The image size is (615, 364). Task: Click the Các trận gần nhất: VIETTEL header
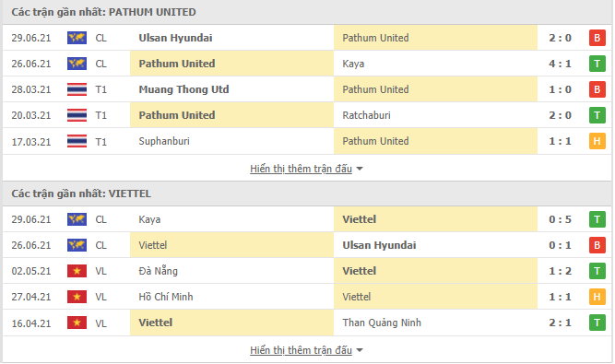[x=81, y=194]
